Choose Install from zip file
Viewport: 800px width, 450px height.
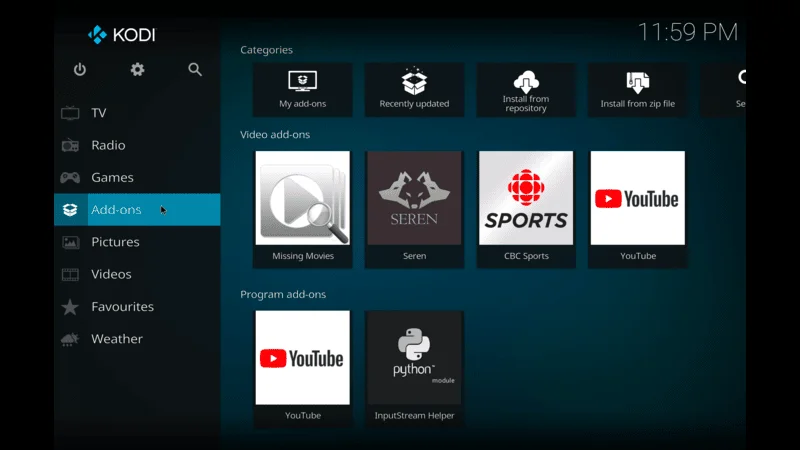638,90
